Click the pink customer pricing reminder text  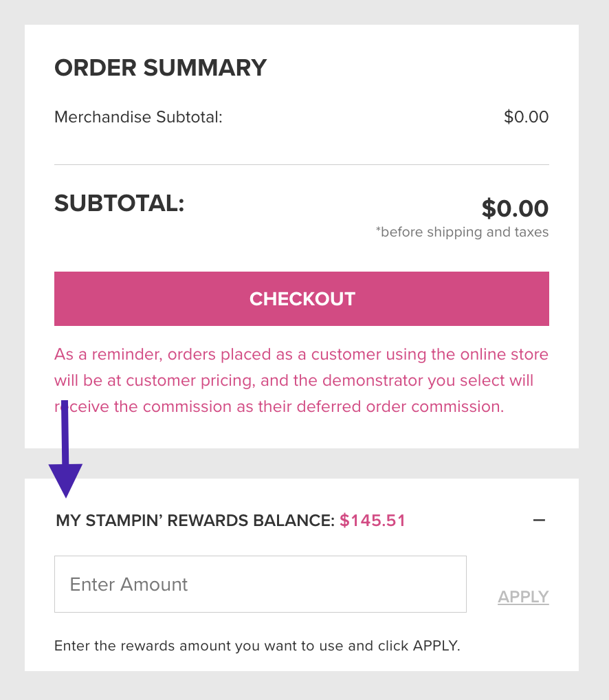click(301, 380)
